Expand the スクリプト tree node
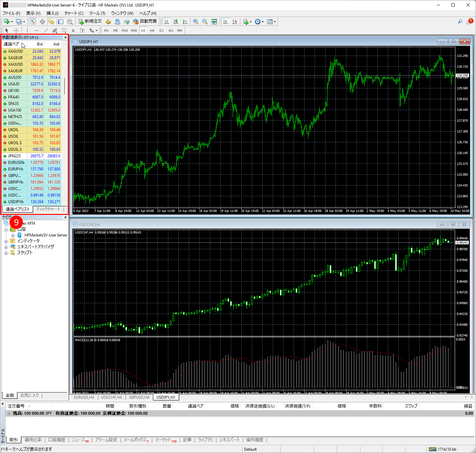Viewport: 476px width, 453px height. click(x=6, y=253)
